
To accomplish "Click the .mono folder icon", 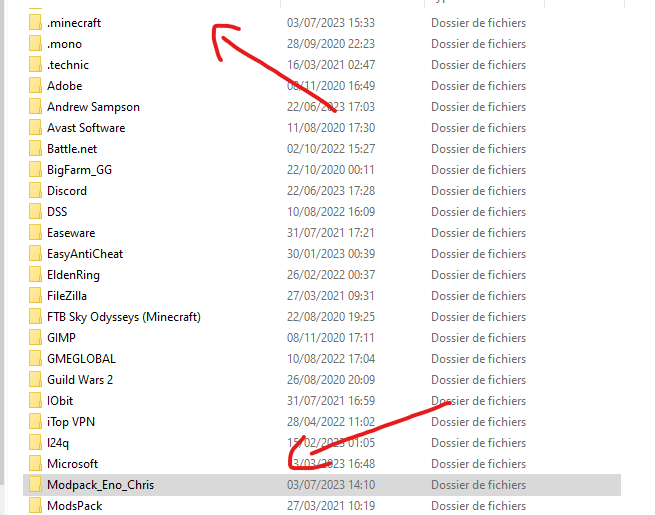I will [x=36, y=43].
